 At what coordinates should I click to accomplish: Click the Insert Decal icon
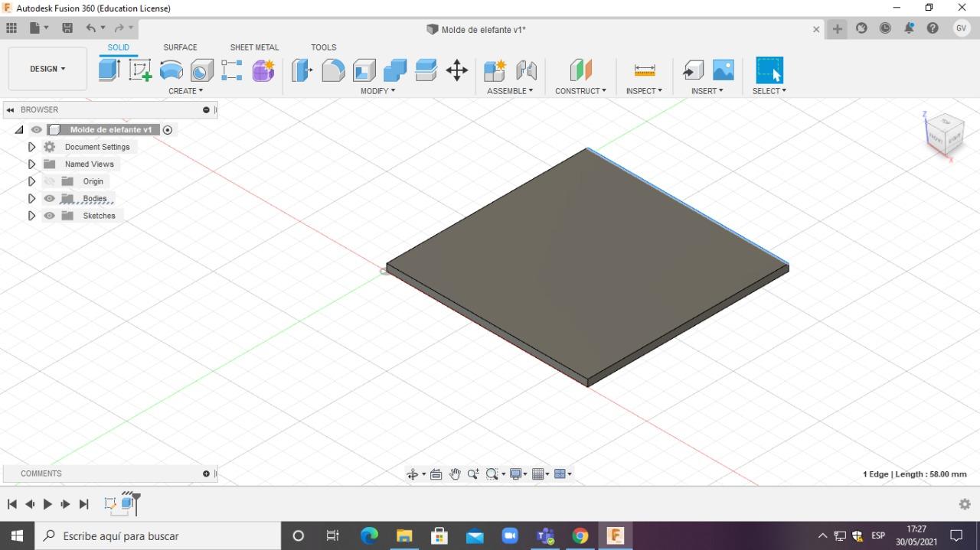tap(724, 70)
